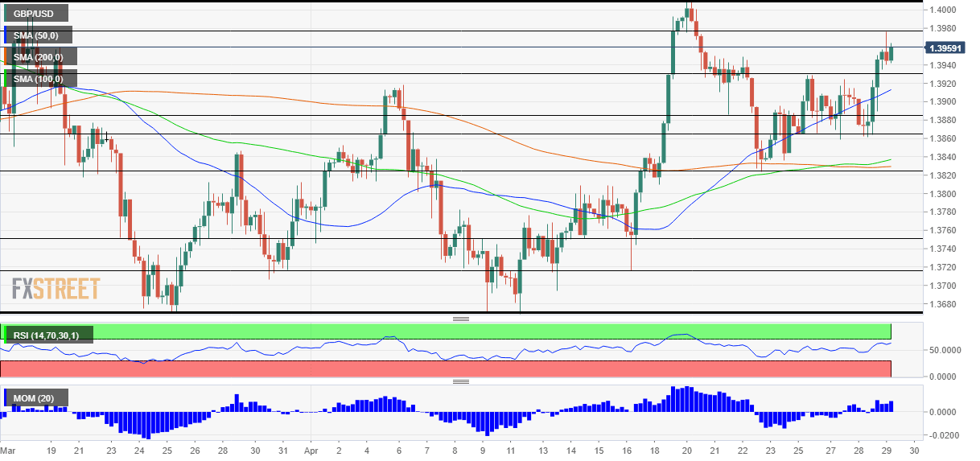Image resolution: width=980 pixels, height=461 pixels.
Task: Click the blue SMA 50 color marker
Action: 6,35
